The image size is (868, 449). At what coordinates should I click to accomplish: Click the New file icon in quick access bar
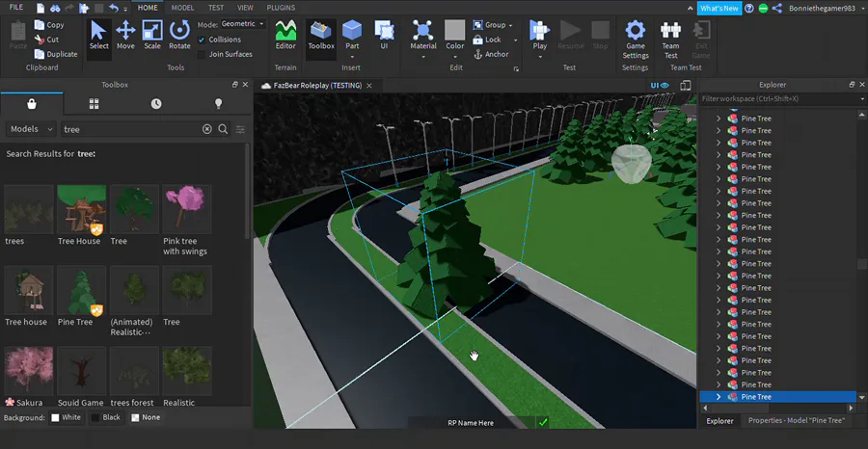point(41,9)
